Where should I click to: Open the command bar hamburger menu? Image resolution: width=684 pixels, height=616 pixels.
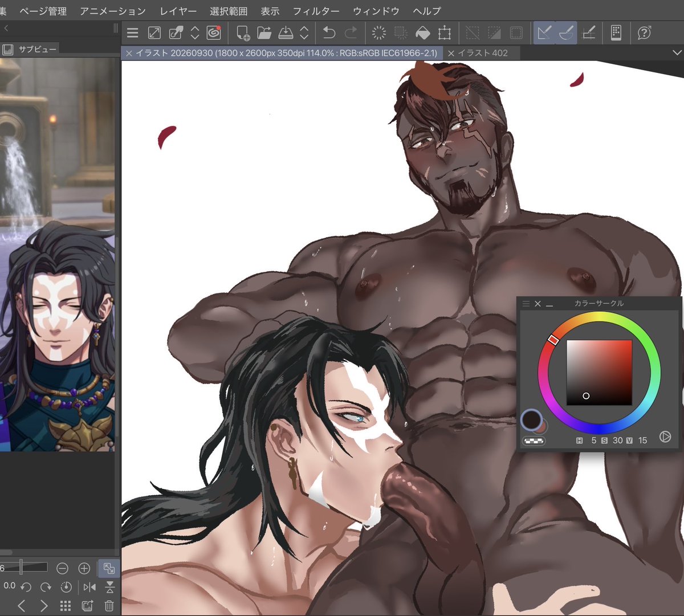[x=133, y=33]
